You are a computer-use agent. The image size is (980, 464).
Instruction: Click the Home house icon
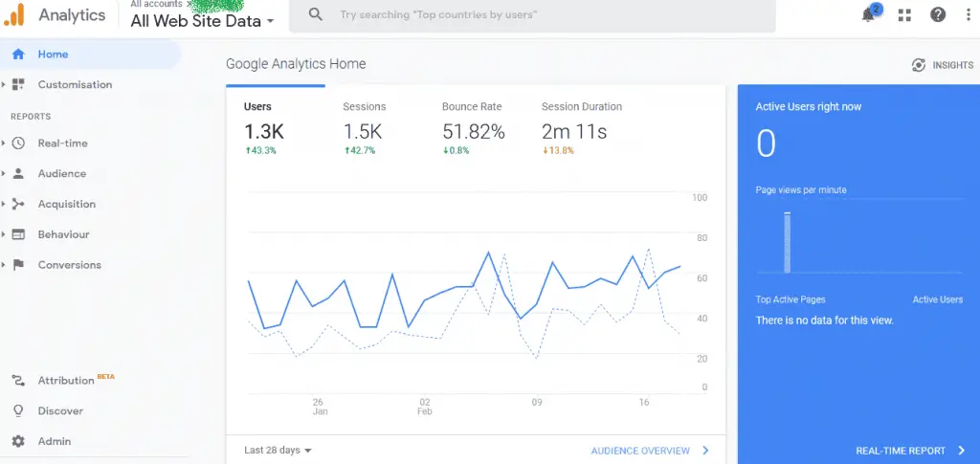coord(18,55)
